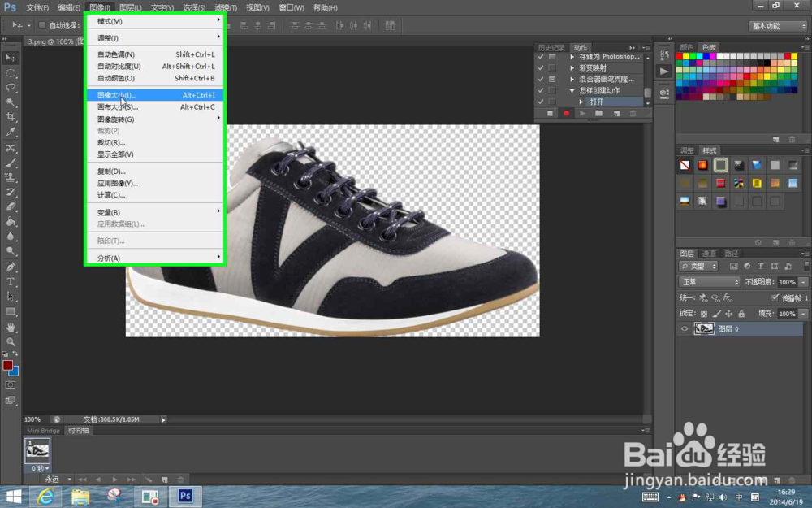Open the 填充 fill slider arrow
812x508 pixels.
pos(803,314)
